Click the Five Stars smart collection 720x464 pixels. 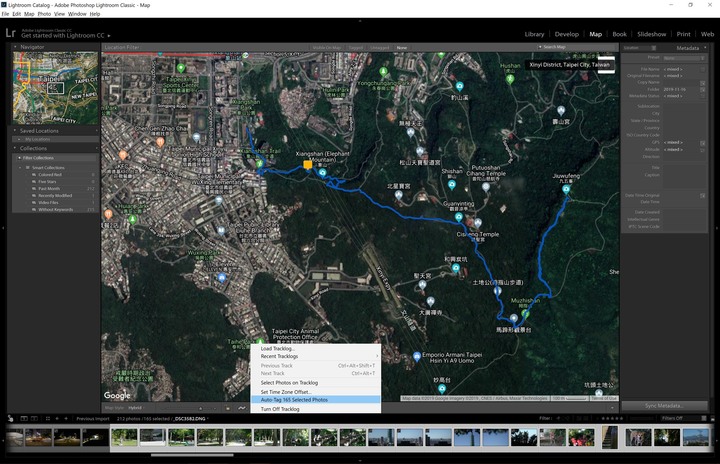coord(47,181)
